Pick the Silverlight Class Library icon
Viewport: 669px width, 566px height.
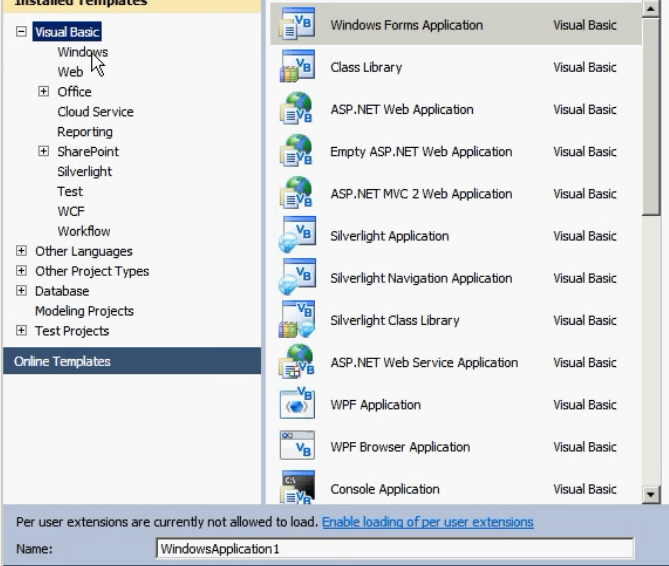click(x=297, y=320)
